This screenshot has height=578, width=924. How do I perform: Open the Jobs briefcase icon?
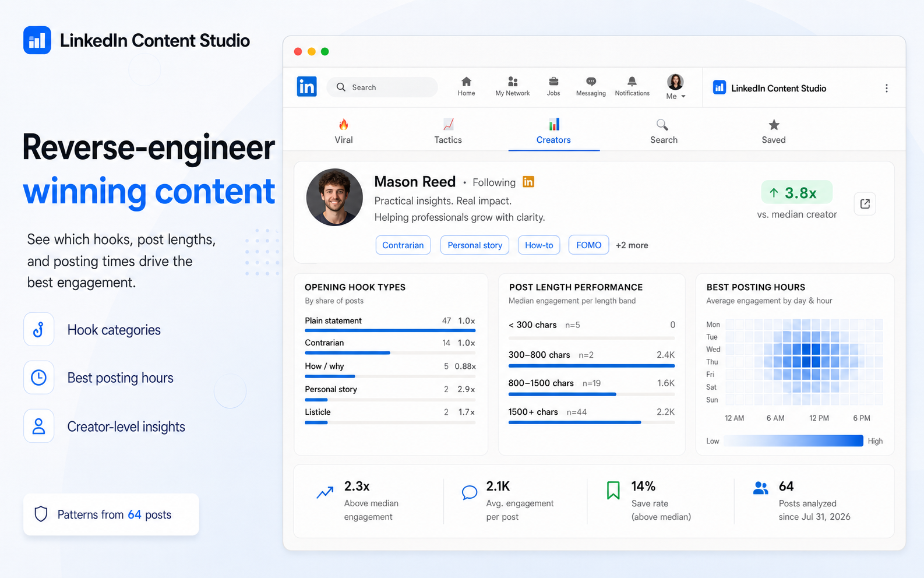coord(553,82)
